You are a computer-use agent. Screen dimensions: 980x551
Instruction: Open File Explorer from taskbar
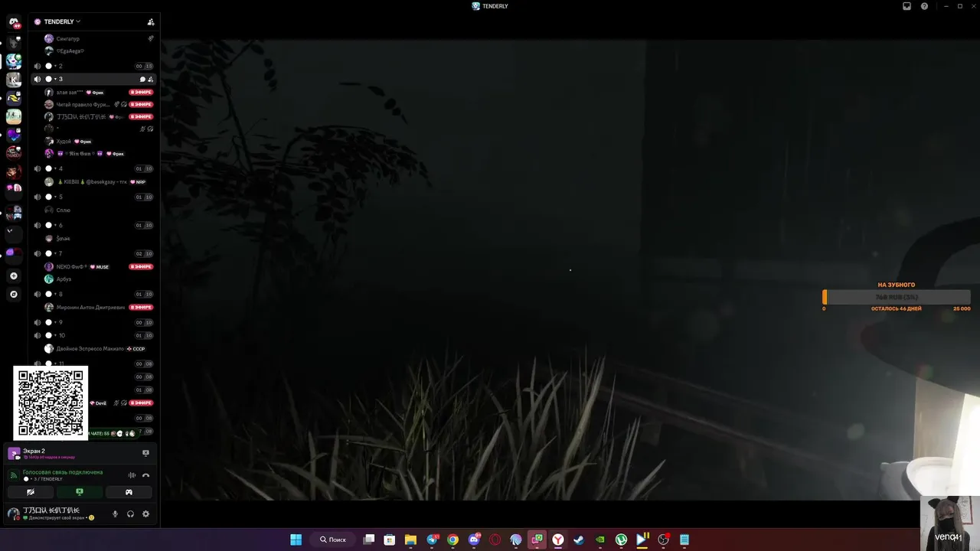pyautogui.click(x=410, y=540)
